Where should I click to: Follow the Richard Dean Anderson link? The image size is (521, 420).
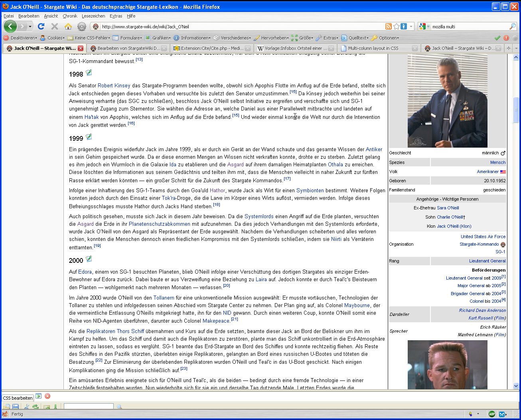(x=482, y=310)
